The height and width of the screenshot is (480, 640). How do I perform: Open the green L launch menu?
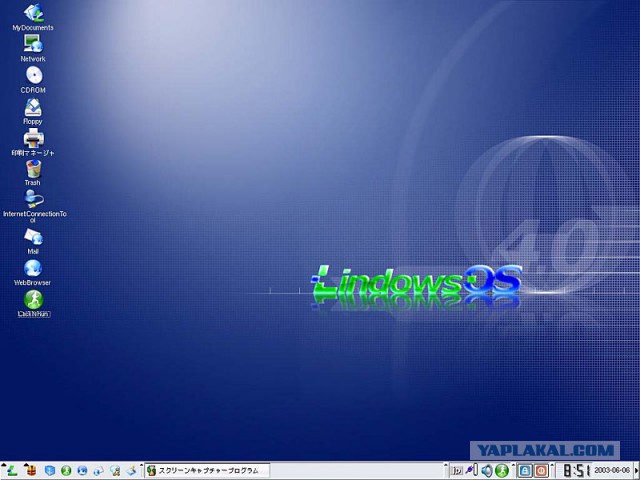(12, 471)
